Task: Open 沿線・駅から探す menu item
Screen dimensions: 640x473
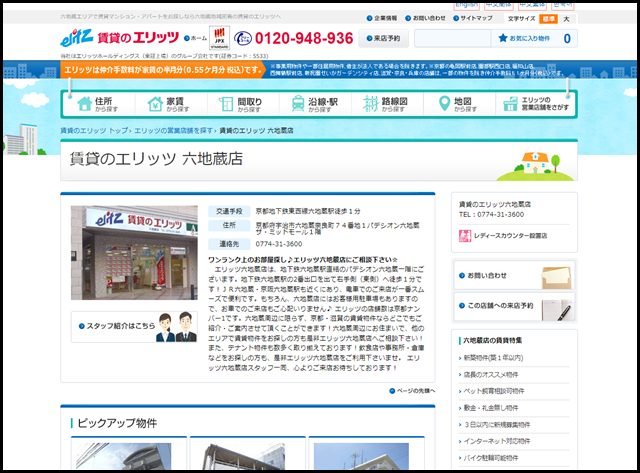Action: 315,104
